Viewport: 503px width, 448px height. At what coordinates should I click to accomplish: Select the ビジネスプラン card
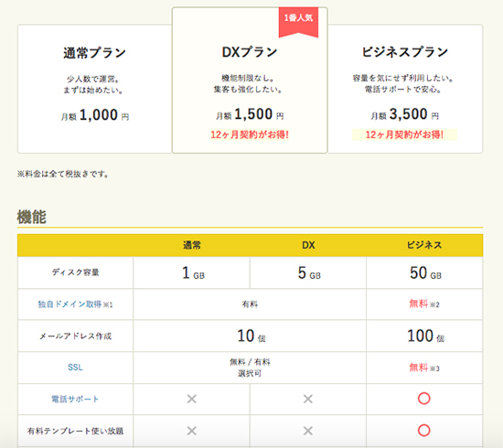tap(405, 89)
